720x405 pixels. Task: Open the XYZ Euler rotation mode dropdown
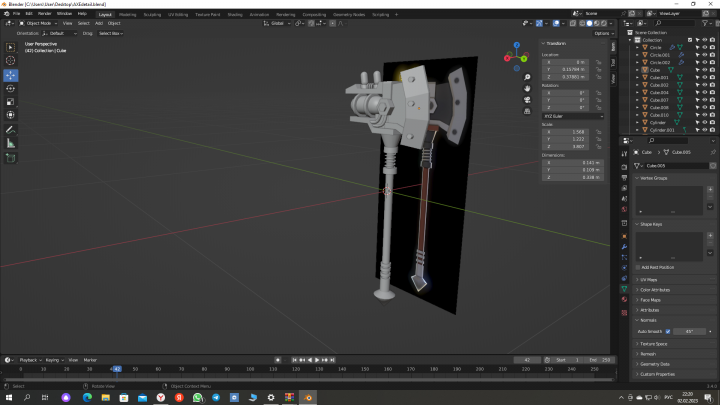tap(574, 116)
